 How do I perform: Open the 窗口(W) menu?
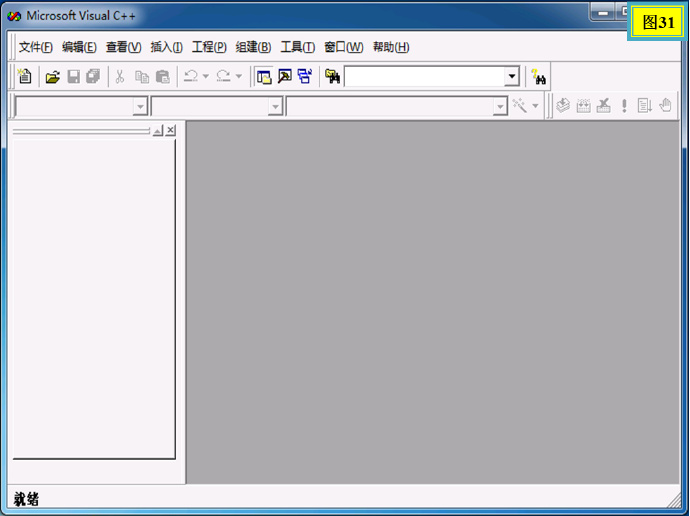point(344,47)
